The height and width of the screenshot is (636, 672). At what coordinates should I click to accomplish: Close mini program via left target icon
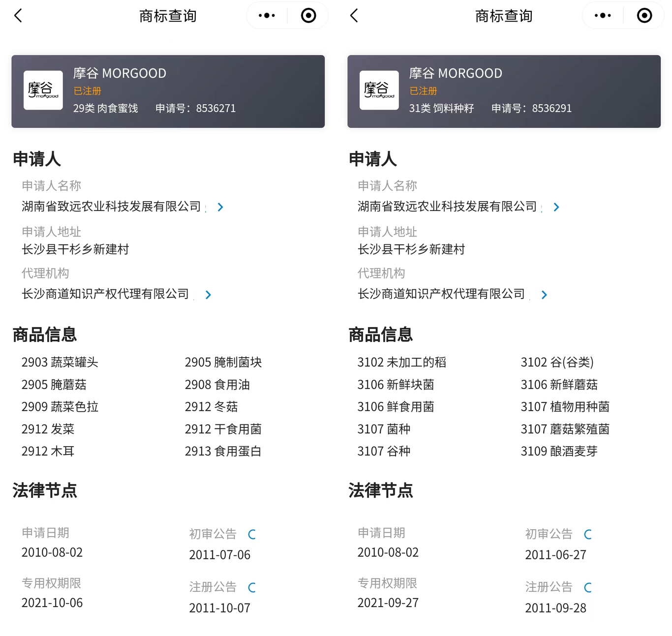308,16
